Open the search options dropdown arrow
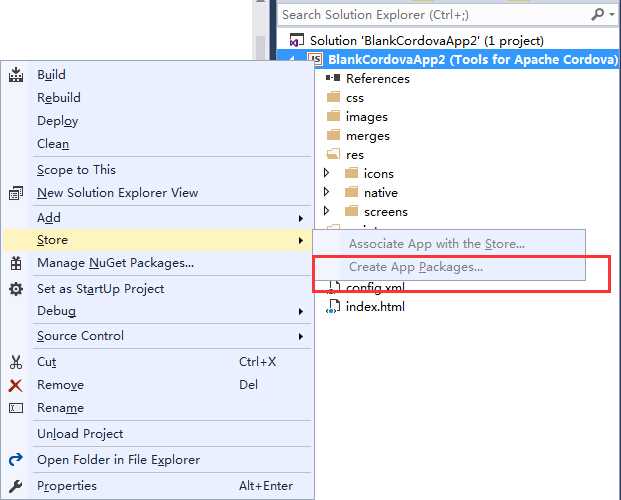 [612, 15]
